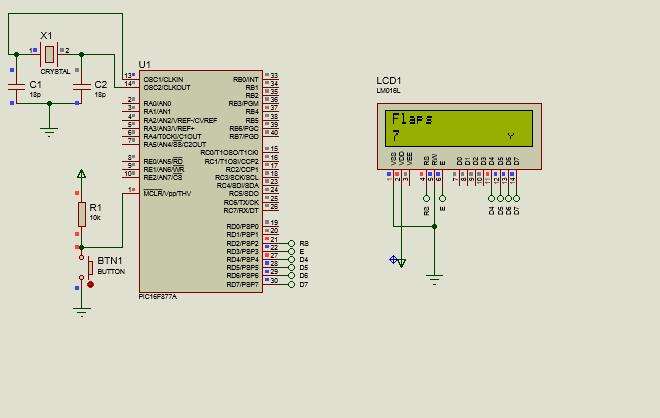Viewport: 660px width, 418px height.
Task: Toggle the red latch dot on BTN1
Action: tap(90, 285)
